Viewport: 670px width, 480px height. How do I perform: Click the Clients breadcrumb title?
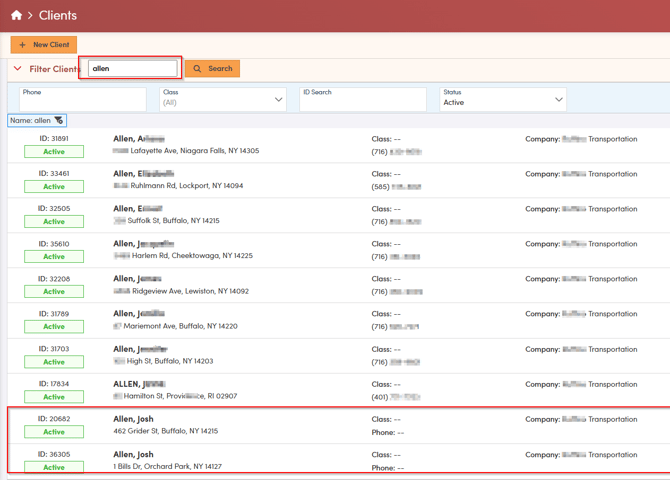pyautogui.click(x=58, y=15)
